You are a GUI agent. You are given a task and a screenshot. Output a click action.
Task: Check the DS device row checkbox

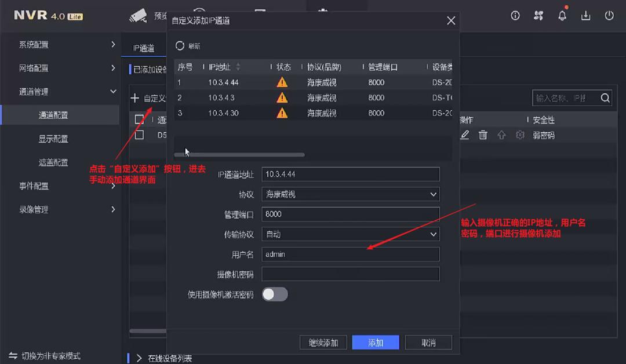139,134
